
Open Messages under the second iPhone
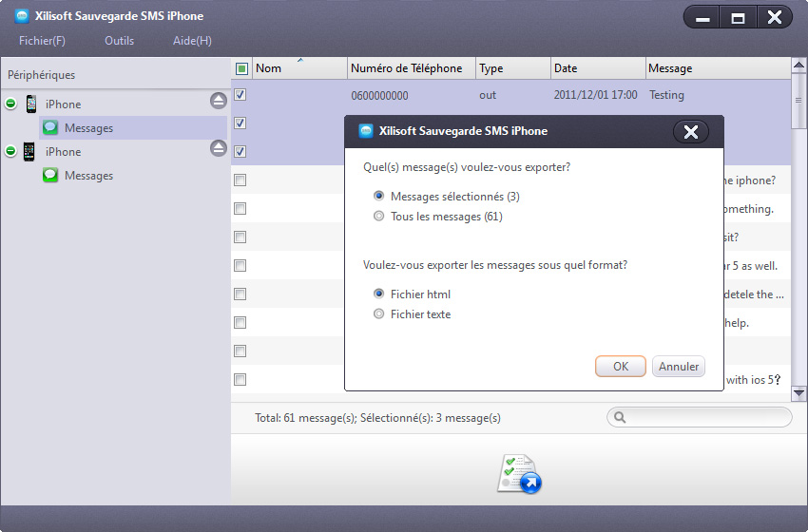[x=88, y=176]
